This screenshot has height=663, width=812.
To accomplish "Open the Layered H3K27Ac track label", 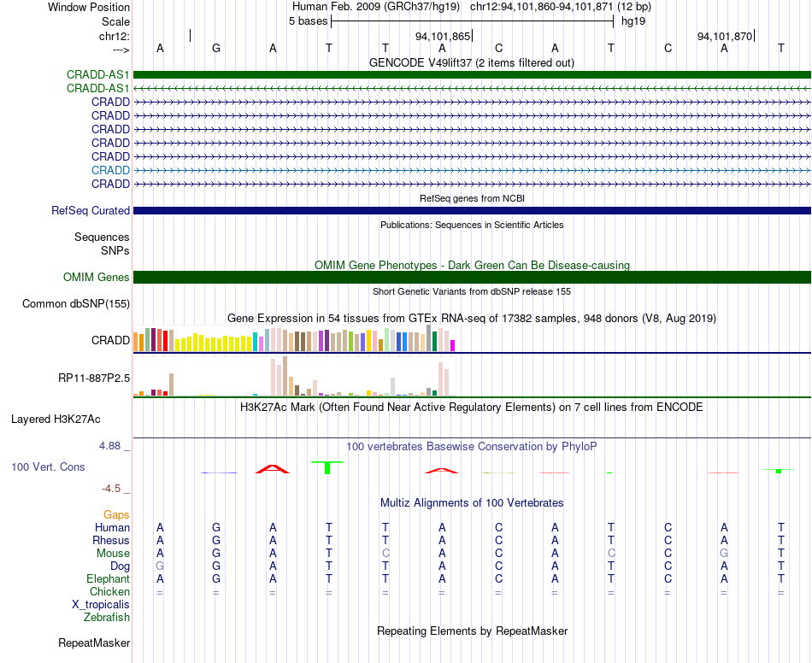I will point(56,419).
